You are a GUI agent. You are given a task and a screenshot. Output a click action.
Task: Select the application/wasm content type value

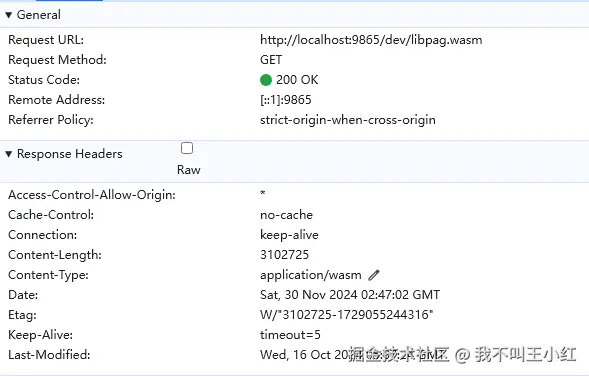(x=311, y=275)
